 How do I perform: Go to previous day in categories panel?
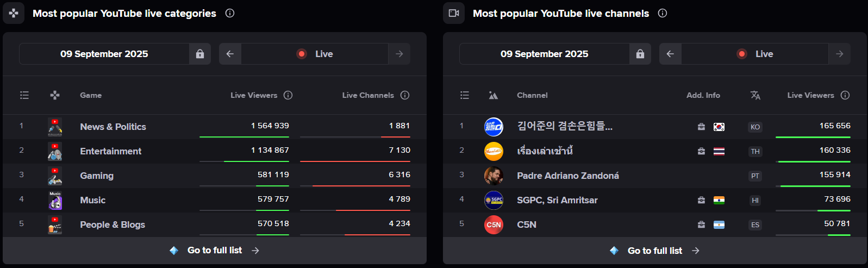(x=230, y=54)
